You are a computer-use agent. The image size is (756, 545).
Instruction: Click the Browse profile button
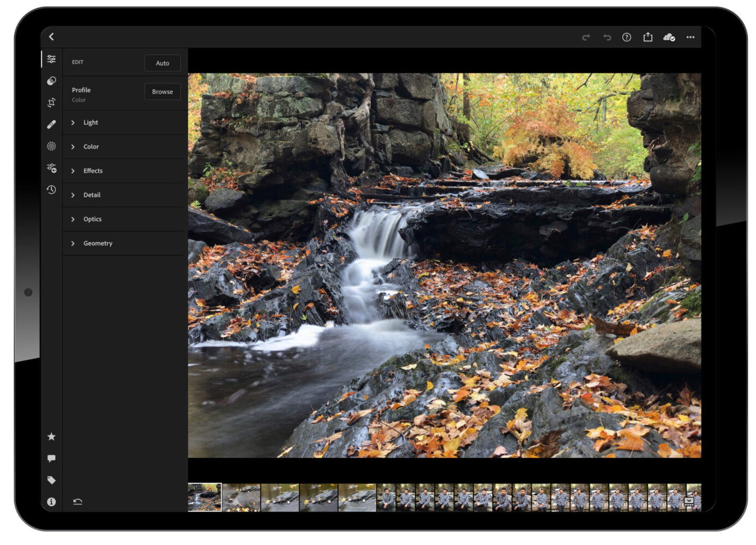163,92
